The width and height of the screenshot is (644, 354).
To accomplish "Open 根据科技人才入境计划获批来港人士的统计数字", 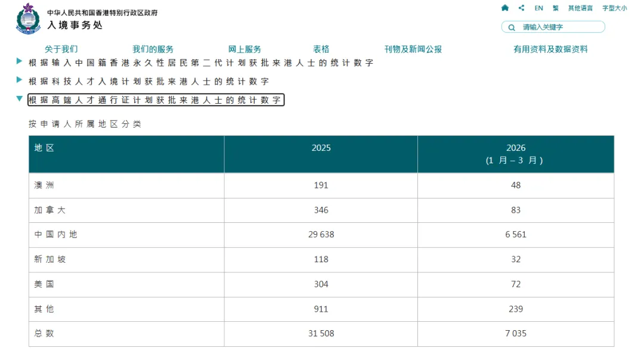I will pos(148,81).
